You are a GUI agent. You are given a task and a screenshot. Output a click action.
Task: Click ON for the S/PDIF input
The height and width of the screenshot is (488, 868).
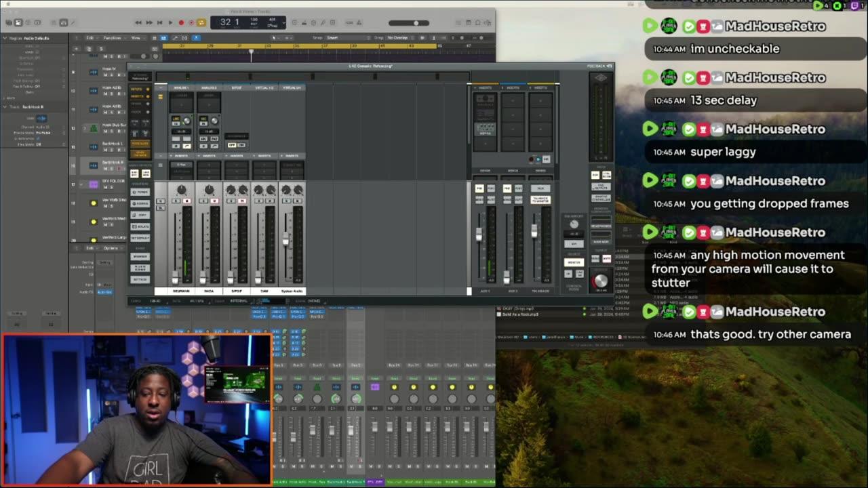click(x=241, y=144)
